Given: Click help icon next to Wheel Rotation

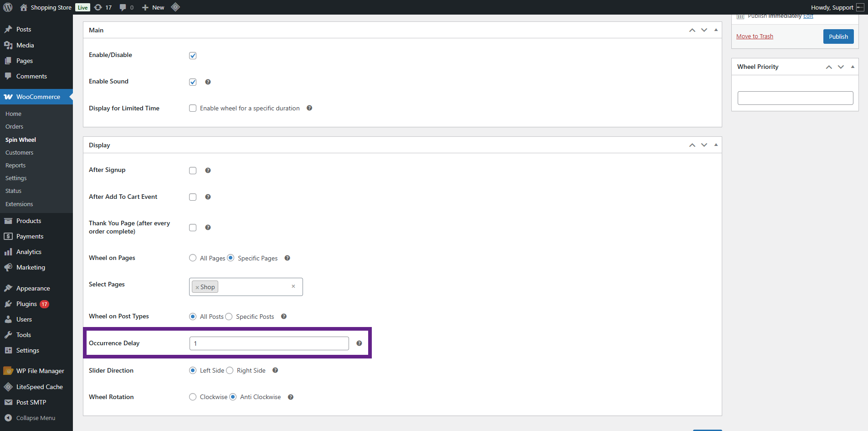Looking at the screenshot, I should 291,397.
